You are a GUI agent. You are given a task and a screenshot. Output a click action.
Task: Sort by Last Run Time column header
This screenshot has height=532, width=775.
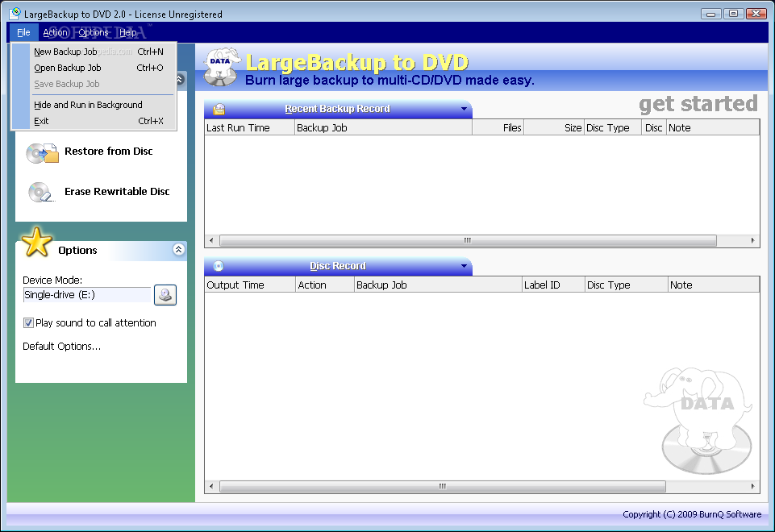click(x=250, y=128)
